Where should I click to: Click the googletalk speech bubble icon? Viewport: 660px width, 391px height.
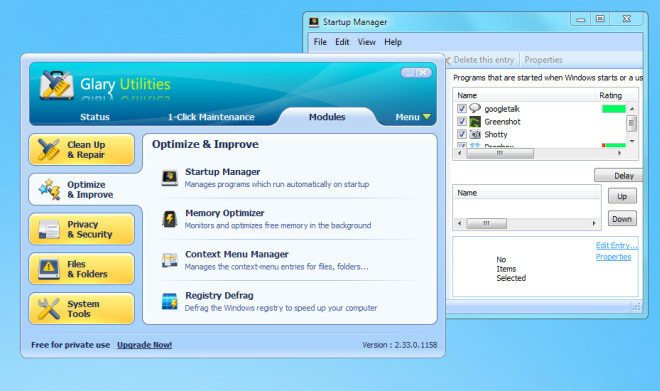pos(475,108)
